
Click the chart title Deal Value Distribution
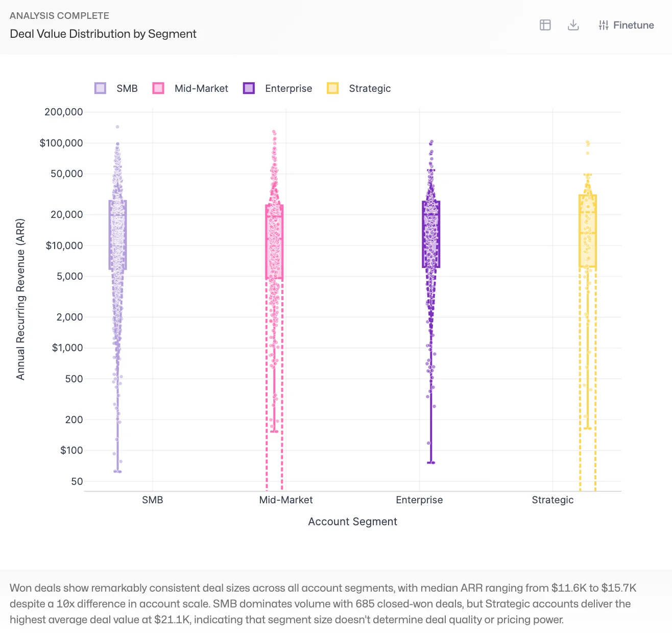(x=103, y=34)
